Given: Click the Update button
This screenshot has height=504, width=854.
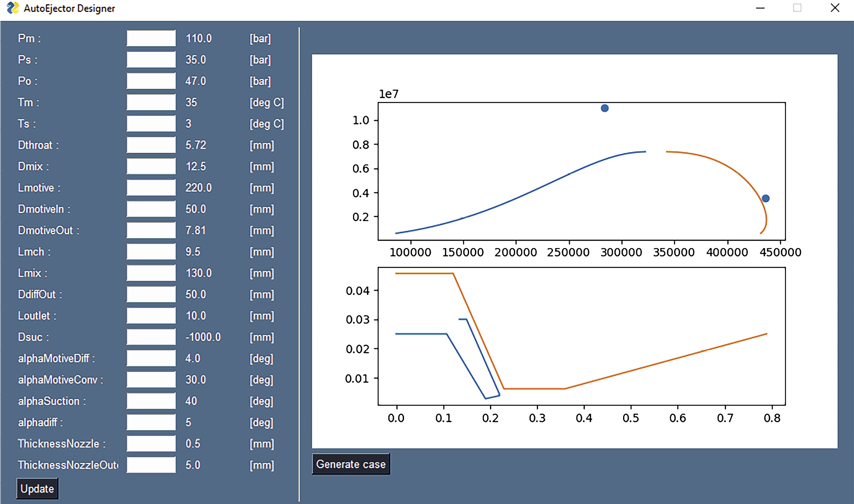Looking at the screenshot, I should click(x=37, y=489).
